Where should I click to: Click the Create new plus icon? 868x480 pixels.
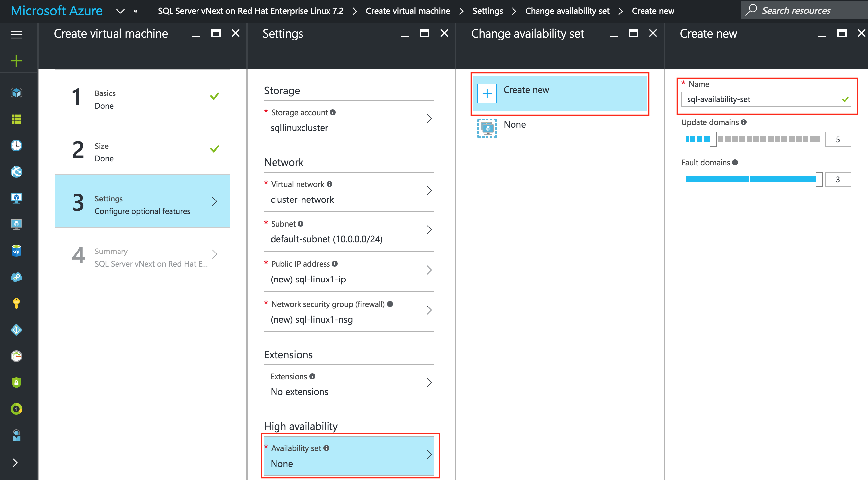[487, 93]
